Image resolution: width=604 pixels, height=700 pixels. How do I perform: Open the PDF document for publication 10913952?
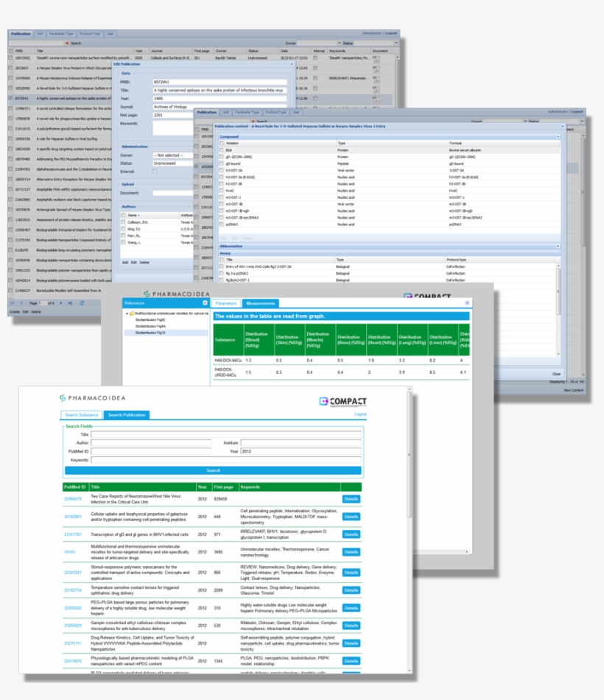tap(376, 59)
